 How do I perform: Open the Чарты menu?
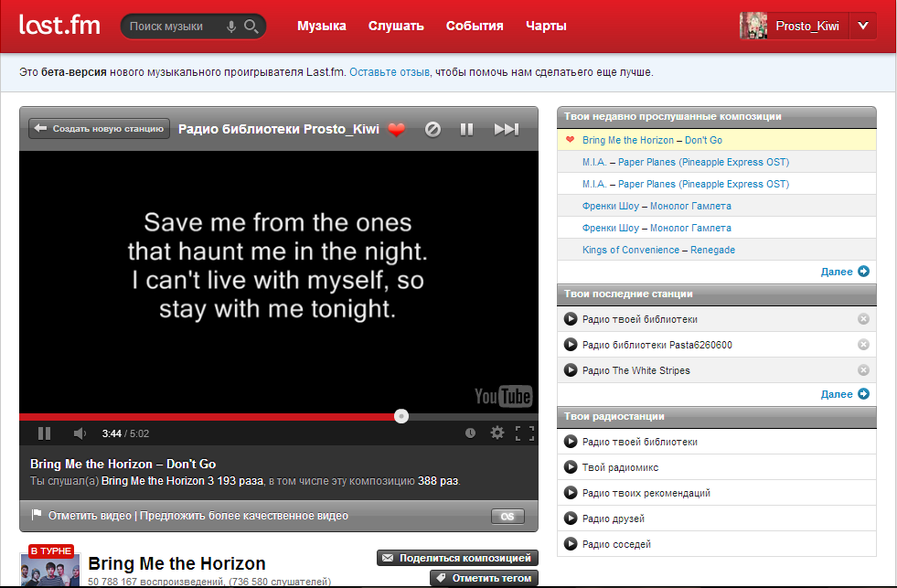[x=546, y=26]
